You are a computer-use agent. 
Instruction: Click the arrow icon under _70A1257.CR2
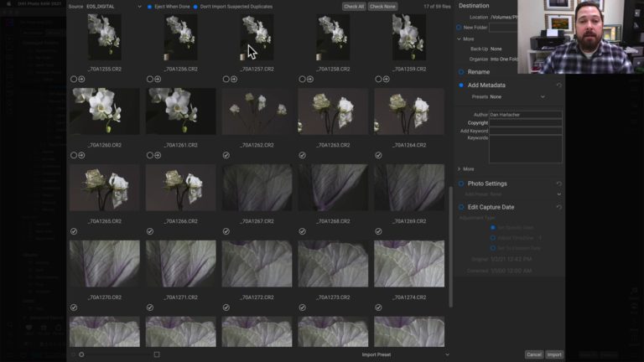234,80
